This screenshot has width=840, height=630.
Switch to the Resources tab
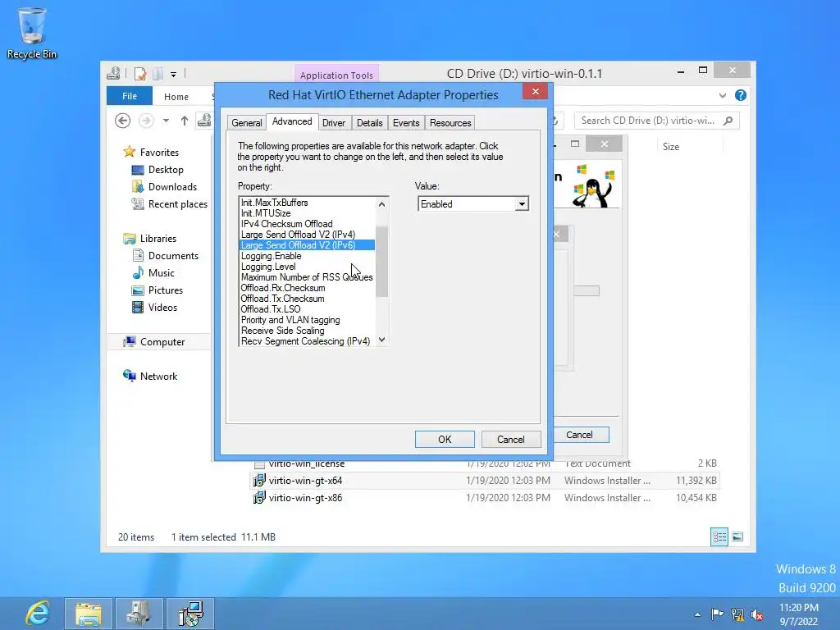tap(450, 123)
